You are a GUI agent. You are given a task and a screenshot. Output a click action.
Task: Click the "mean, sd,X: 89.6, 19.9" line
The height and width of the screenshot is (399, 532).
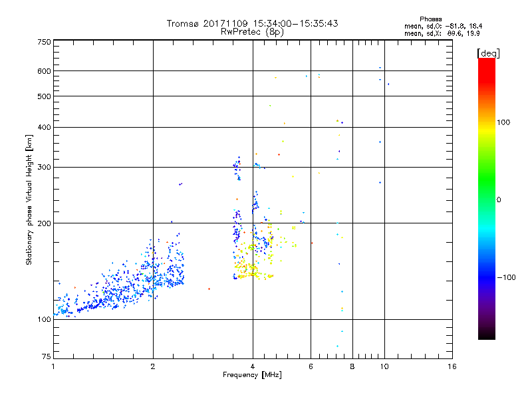tap(442, 33)
